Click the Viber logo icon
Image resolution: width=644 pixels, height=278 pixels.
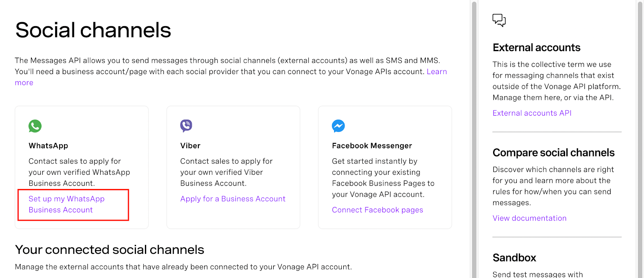pyautogui.click(x=186, y=126)
